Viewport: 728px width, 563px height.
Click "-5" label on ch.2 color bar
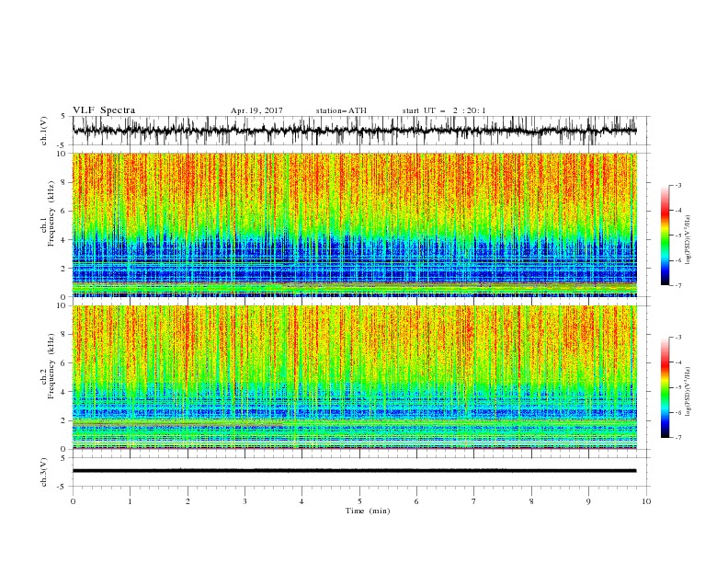(x=677, y=387)
